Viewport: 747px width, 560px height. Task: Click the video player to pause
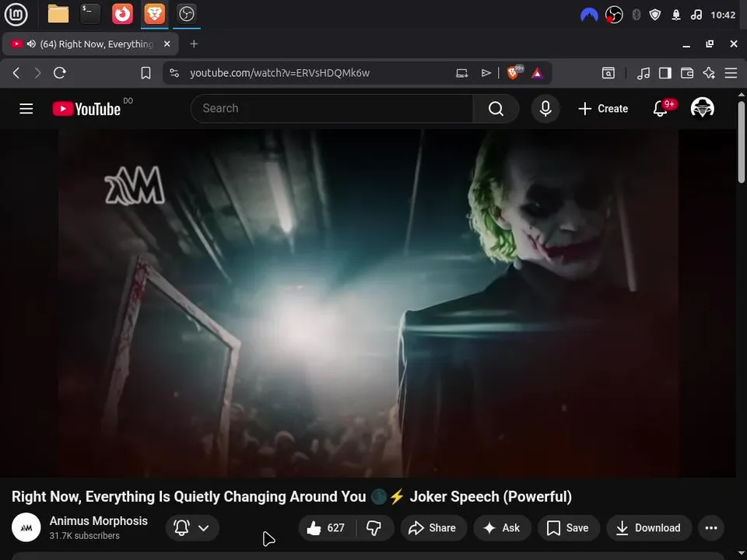point(368,303)
